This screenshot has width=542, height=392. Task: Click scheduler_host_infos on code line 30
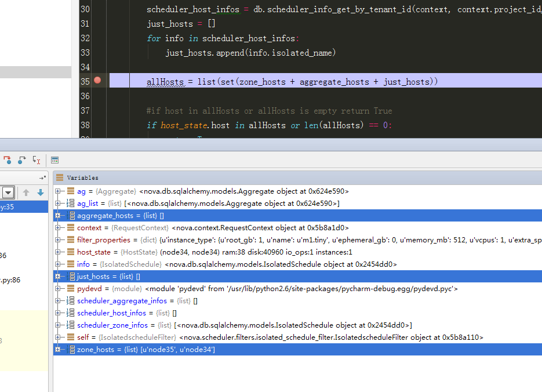(x=193, y=9)
